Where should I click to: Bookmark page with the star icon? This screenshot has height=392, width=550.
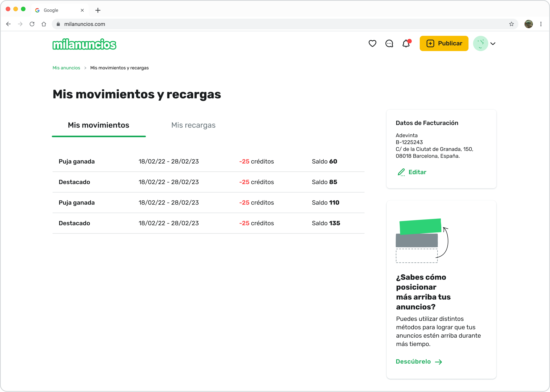(511, 24)
